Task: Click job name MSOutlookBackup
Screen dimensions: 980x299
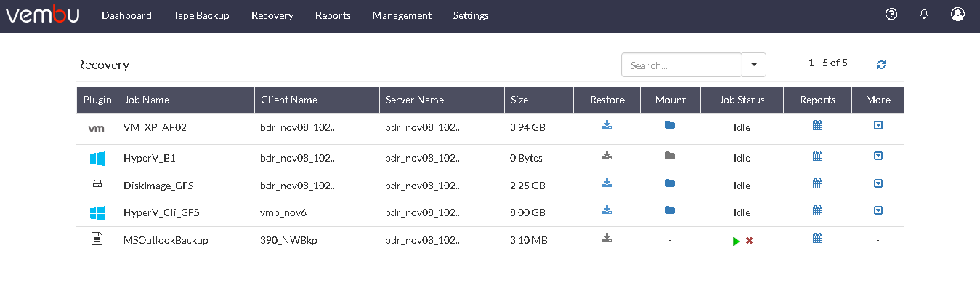Action: 166,240
